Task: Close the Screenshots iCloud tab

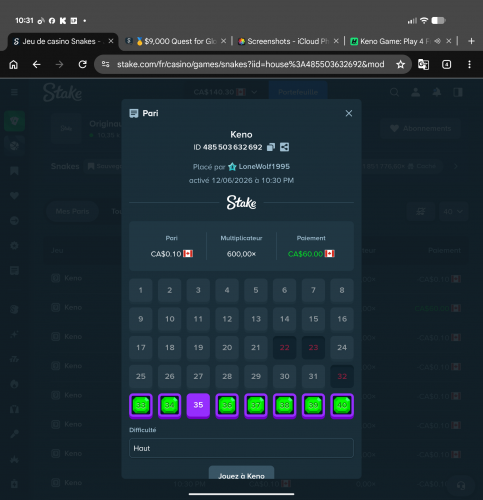Action: (336, 41)
